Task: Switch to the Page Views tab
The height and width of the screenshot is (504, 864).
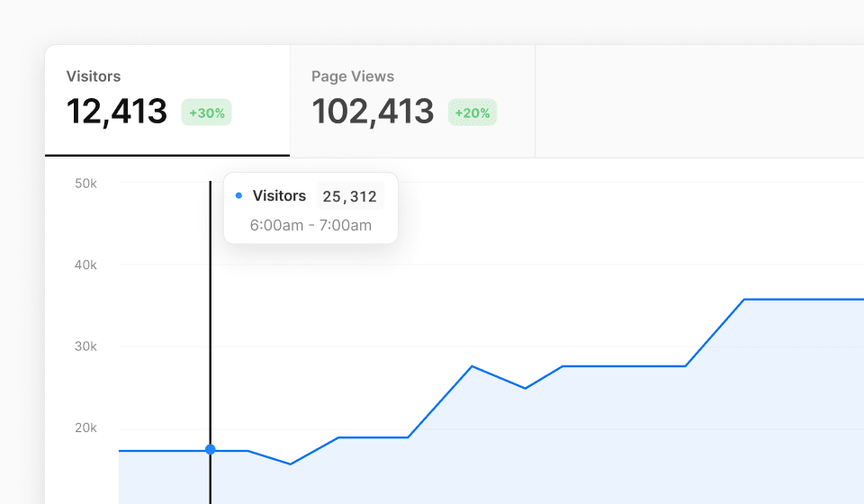Action: pyautogui.click(x=413, y=102)
